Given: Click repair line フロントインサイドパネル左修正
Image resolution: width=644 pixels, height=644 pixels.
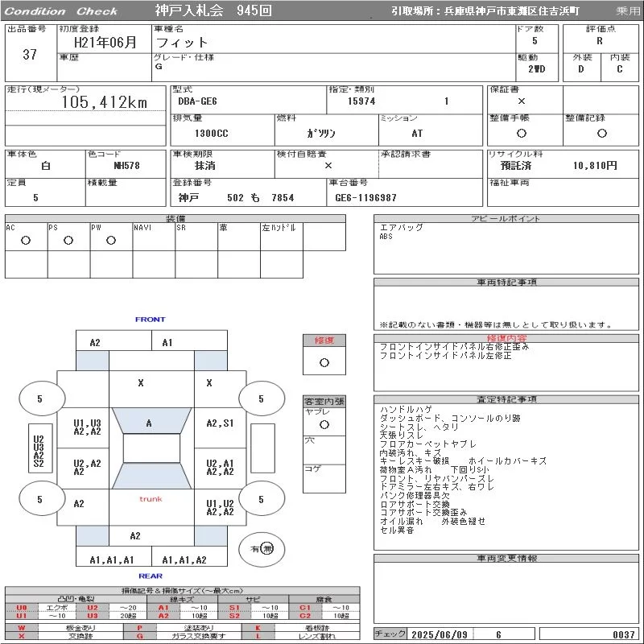Looking at the screenshot, I should coord(446,356).
